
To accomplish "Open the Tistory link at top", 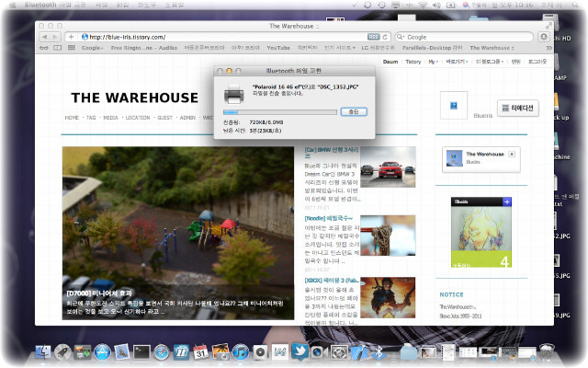I will pos(413,62).
